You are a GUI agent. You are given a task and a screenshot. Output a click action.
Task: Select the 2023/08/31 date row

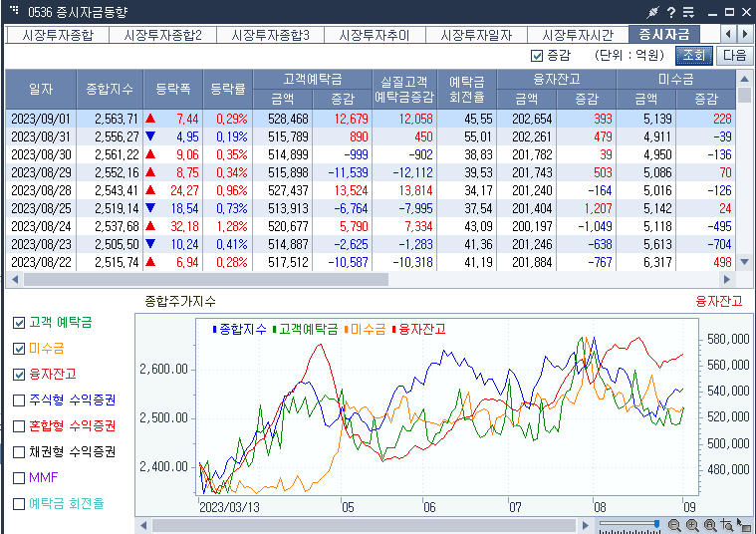(371, 136)
